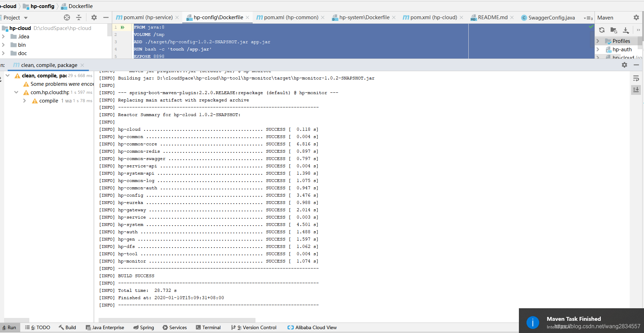
Task: Hide the Project tool window
Action: 106,17
